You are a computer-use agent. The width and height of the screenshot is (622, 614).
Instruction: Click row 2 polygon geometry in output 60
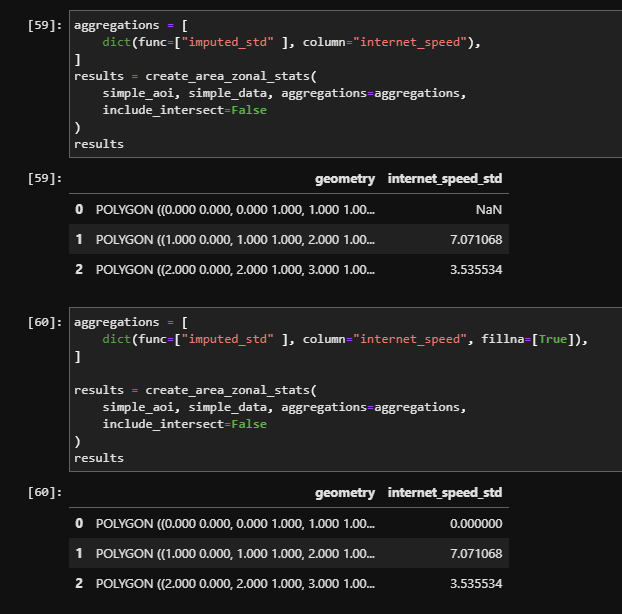click(235, 584)
